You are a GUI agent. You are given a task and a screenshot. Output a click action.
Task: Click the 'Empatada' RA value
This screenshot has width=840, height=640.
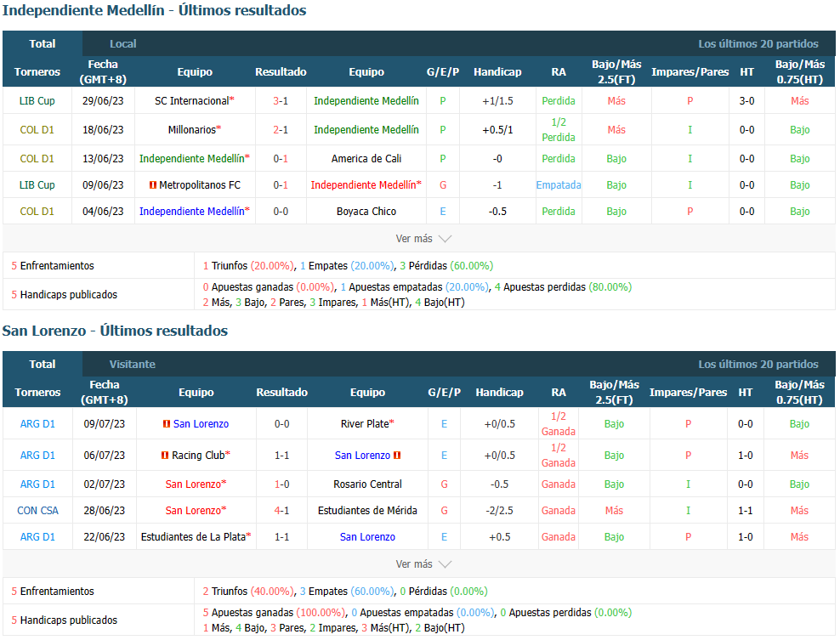(559, 185)
